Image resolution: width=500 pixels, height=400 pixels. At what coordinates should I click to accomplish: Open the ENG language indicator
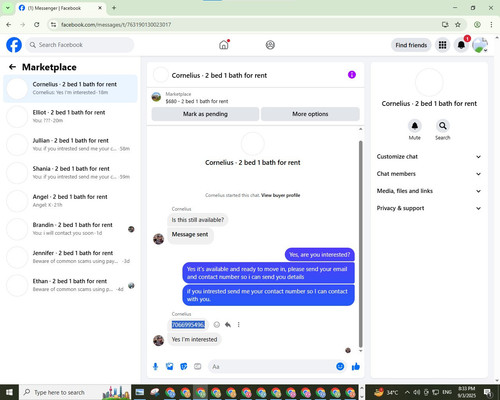click(x=447, y=392)
